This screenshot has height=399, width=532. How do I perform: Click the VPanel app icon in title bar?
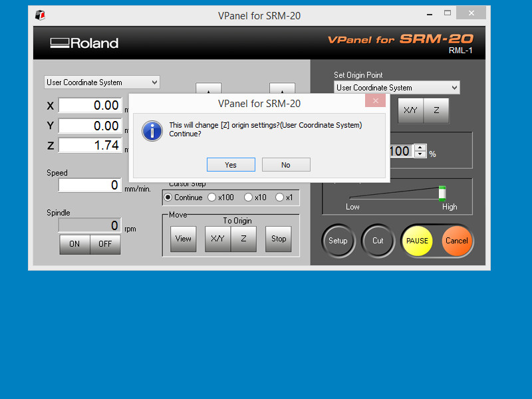40,15
